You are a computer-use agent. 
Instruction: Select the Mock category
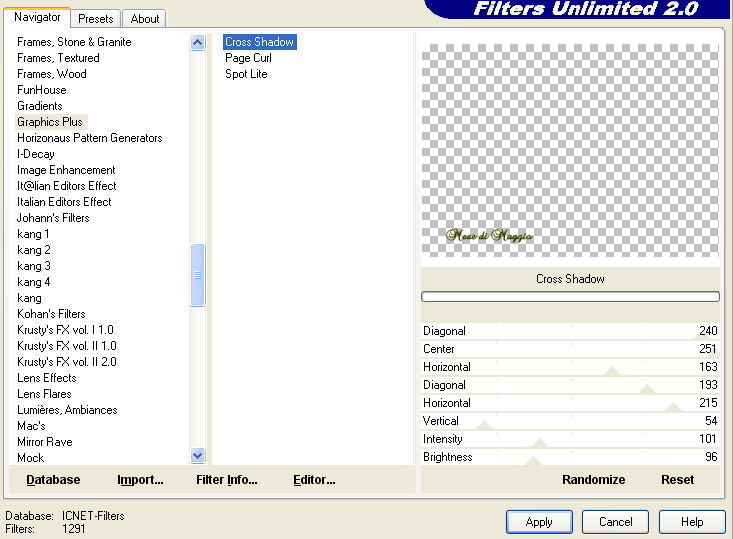pyautogui.click(x=30, y=458)
